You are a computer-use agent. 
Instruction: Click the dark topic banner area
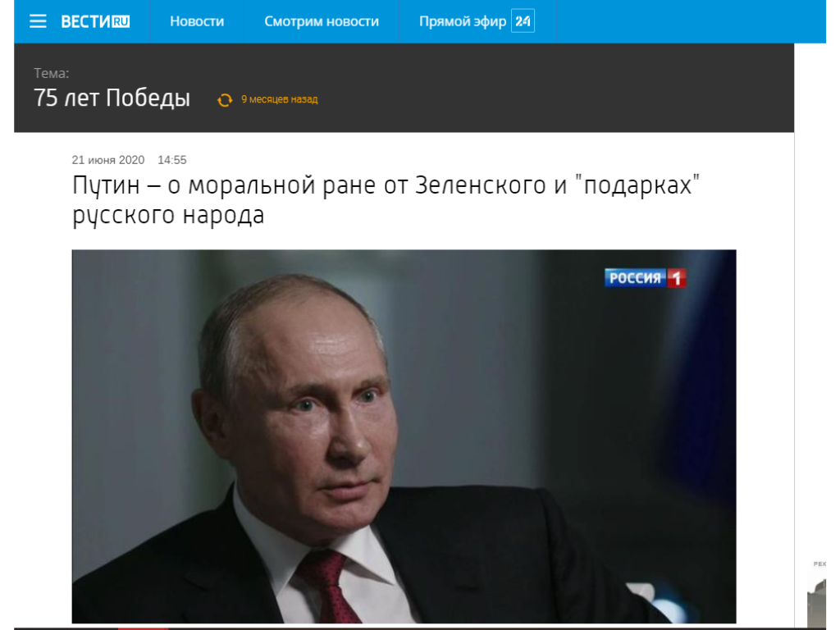tap(404, 88)
